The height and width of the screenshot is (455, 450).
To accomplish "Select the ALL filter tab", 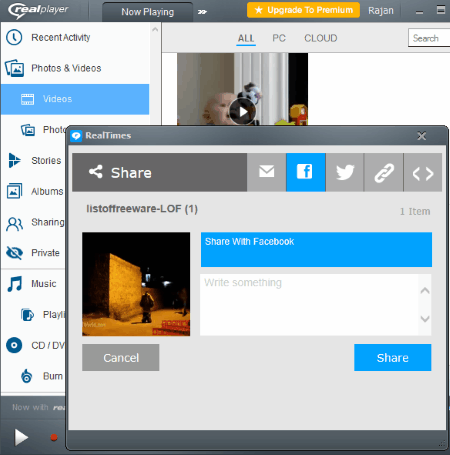I will tap(246, 38).
